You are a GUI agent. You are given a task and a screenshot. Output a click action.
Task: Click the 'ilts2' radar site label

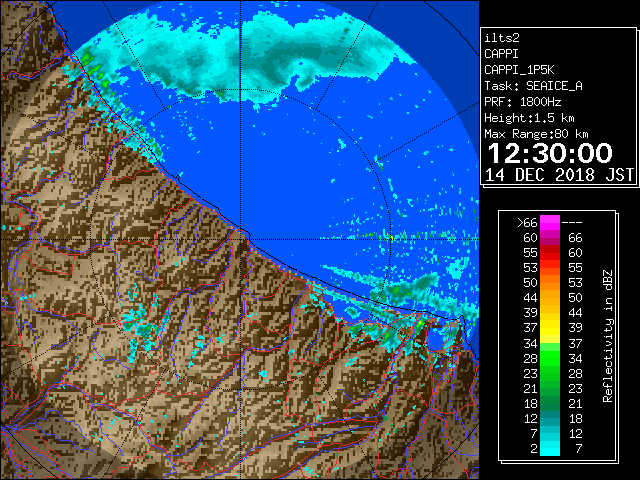(x=502, y=38)
